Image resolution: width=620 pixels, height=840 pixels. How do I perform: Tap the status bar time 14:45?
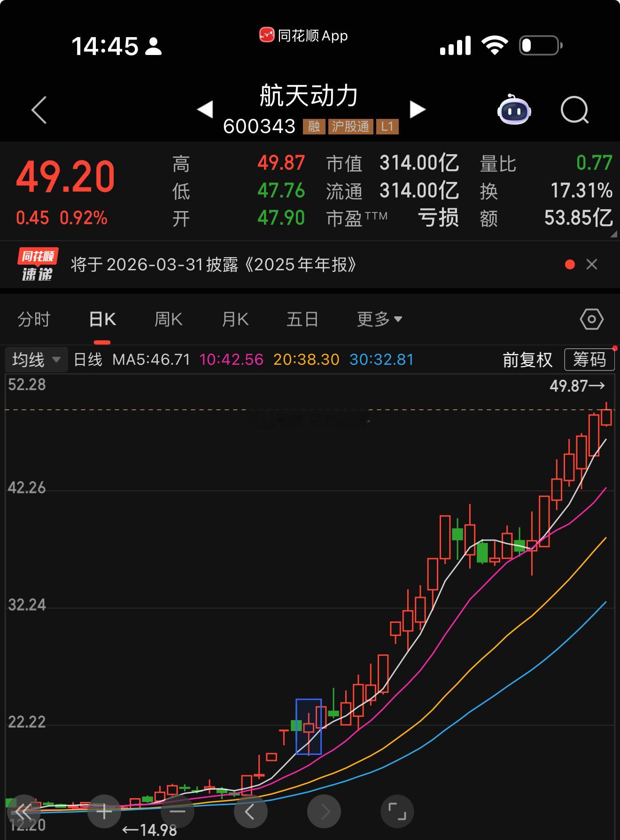105,46
